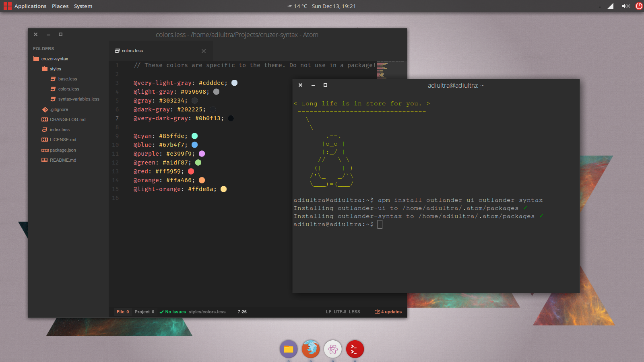Open the Applications menu
The image size is (644, 362).
point(30,6)
